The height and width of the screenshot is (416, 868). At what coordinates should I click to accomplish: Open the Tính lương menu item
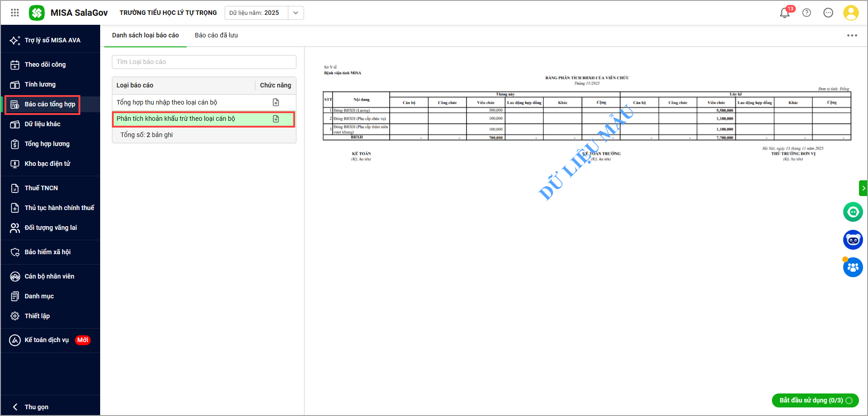point(40,84)
